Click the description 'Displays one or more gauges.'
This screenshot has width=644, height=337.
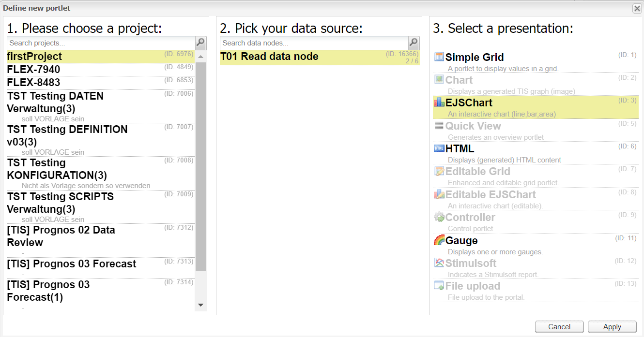point(495,252)
